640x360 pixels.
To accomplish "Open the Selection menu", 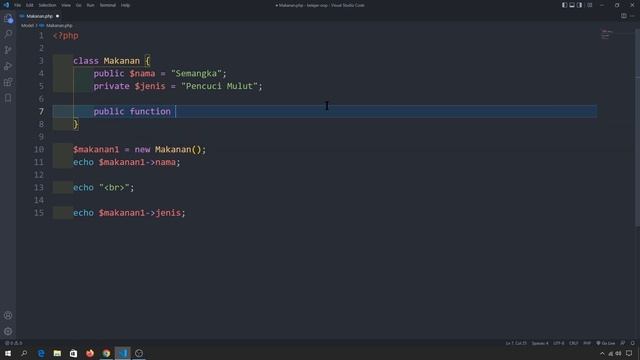I will (47, 5).
